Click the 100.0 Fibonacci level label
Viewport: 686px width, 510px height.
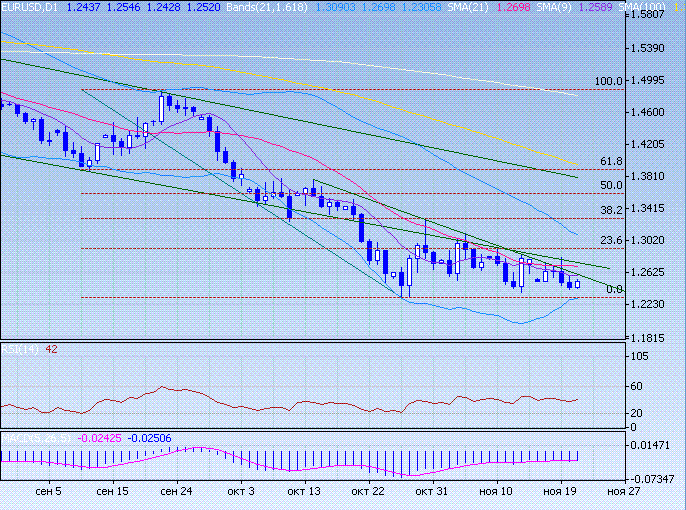click(x=608, y=81)
